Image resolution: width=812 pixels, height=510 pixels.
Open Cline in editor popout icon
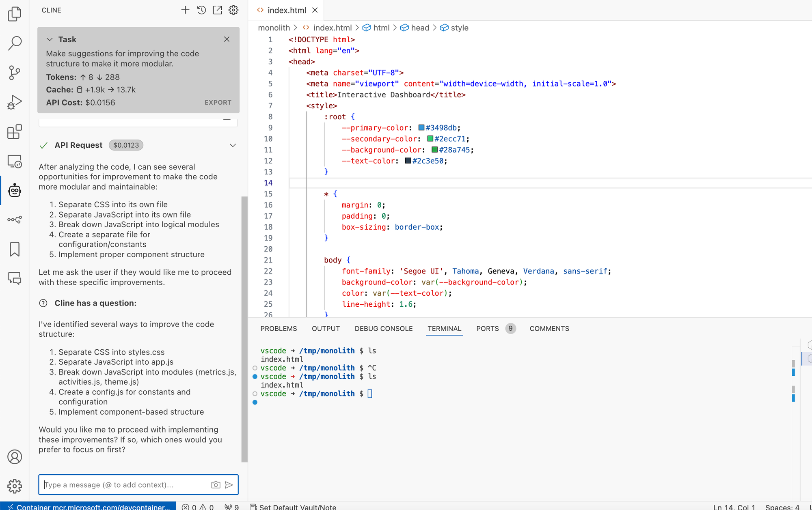pos(218,10)
